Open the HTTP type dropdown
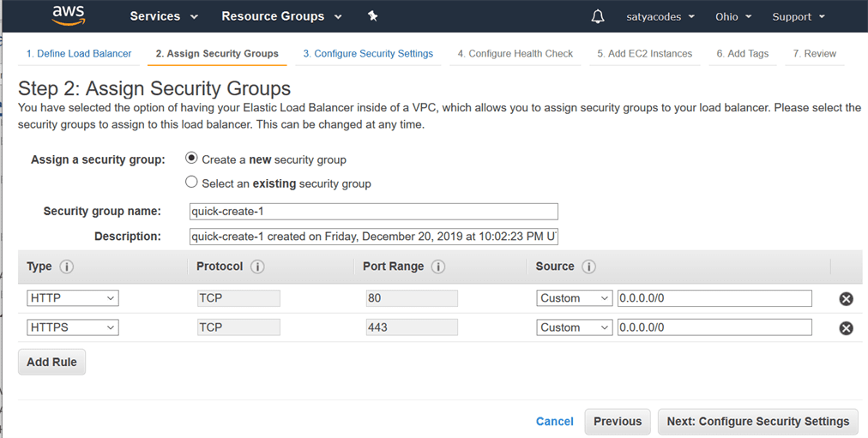This screenshot has width=868, height=438. [x=73, y=298]
